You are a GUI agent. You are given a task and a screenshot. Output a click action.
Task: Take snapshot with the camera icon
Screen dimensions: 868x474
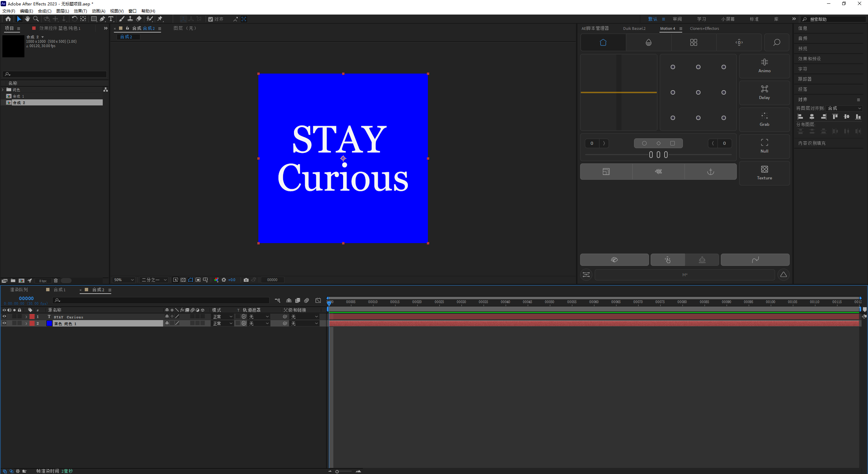[246, 280]
